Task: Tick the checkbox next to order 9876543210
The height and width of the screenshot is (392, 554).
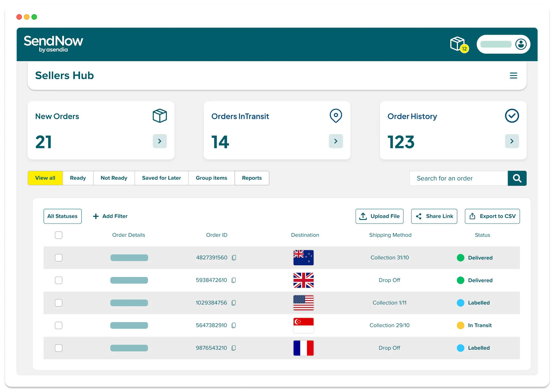Action: click(59, 348)
